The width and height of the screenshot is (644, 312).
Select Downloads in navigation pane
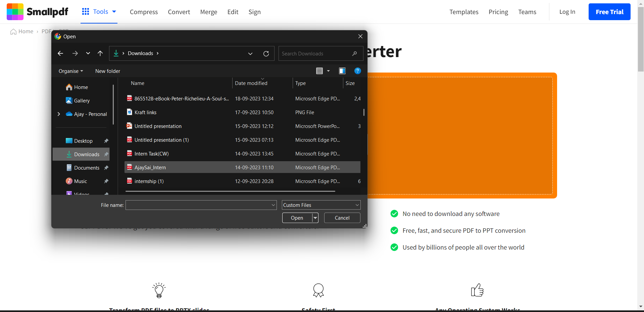point(81,154)
